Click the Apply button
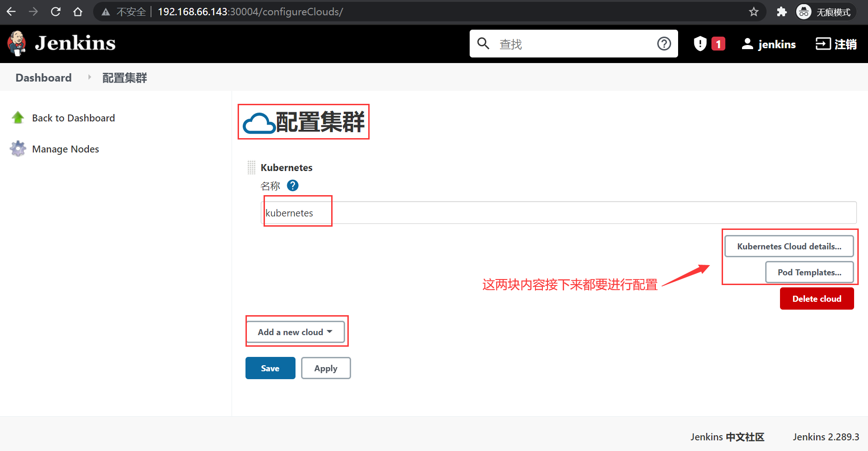868x451 pixels. [326, 368]
